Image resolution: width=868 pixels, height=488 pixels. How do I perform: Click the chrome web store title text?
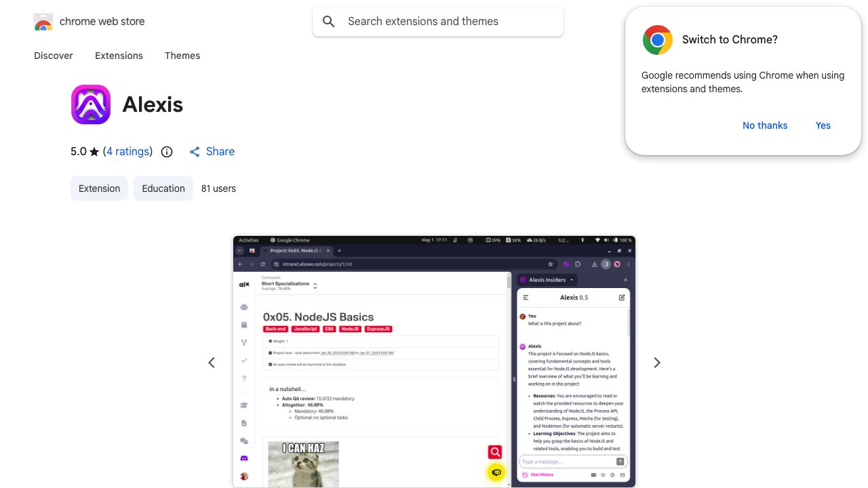click(102, 22)
